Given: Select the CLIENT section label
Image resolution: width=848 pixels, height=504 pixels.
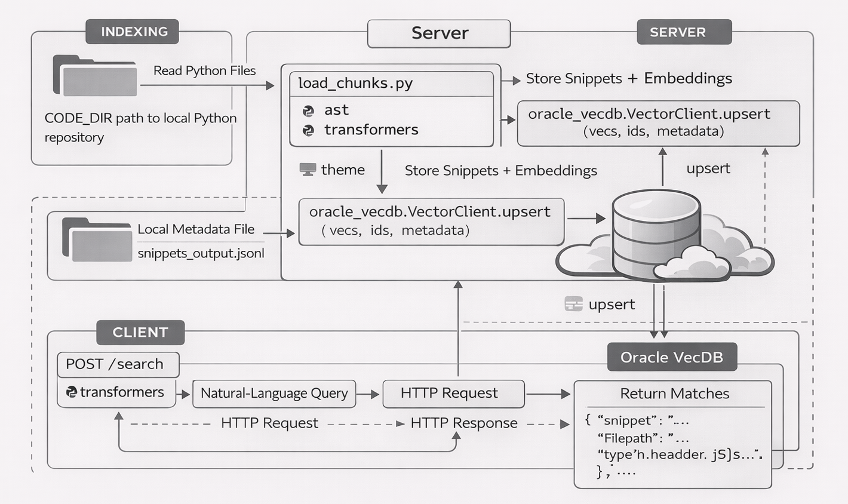Looking at the screenshot, I should point(140,332).
